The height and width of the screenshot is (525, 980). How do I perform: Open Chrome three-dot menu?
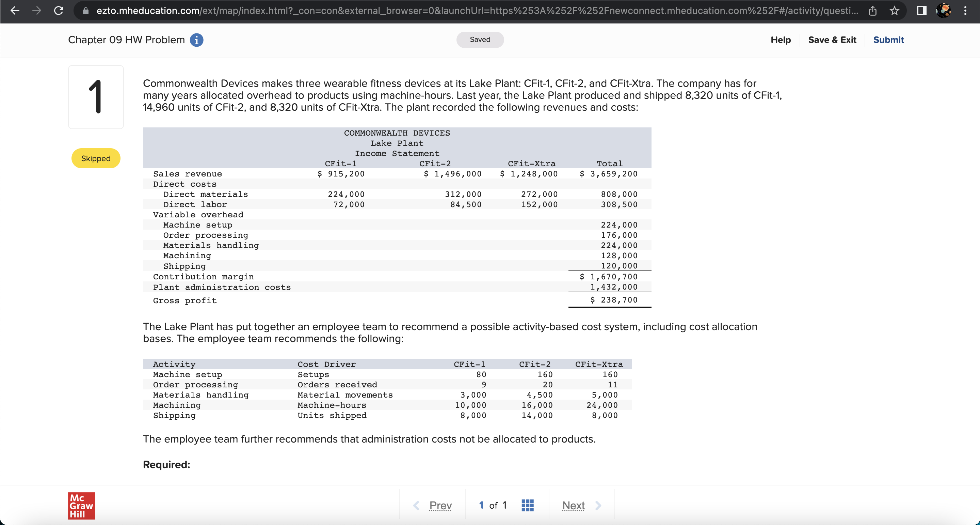point(965,11)
